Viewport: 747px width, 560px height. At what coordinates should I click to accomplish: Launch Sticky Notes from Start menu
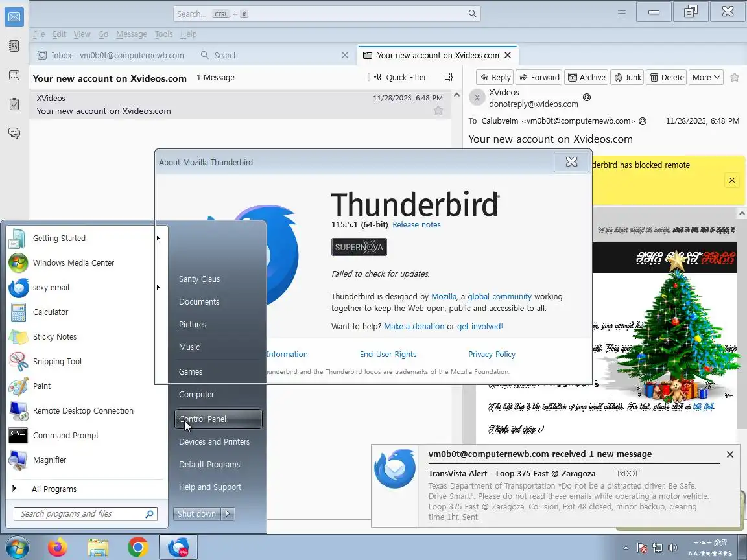[86, 336]
